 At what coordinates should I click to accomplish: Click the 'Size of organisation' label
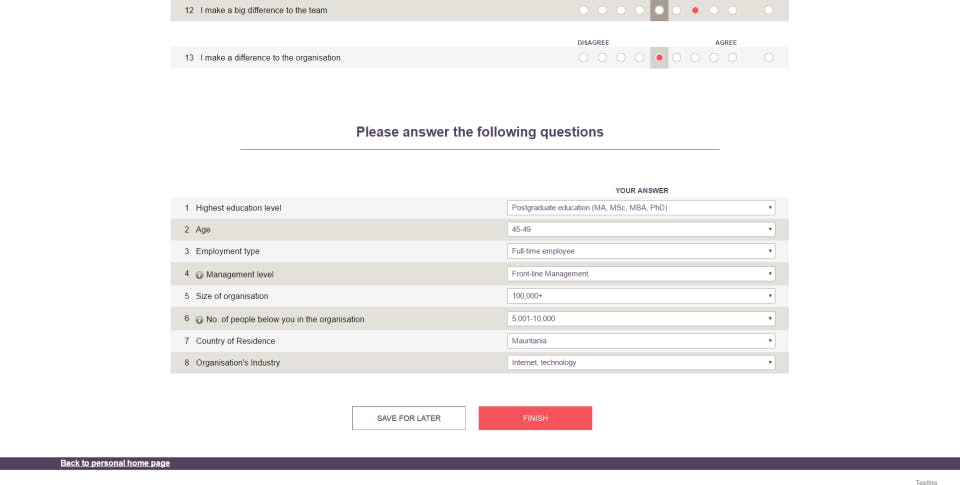click(231, 296)
